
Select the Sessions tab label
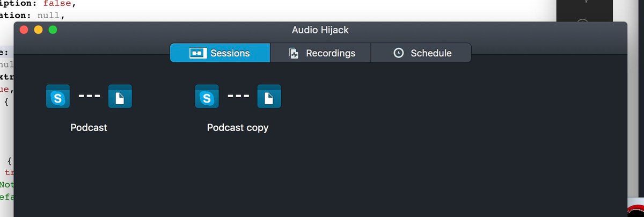tap(230, 53)
